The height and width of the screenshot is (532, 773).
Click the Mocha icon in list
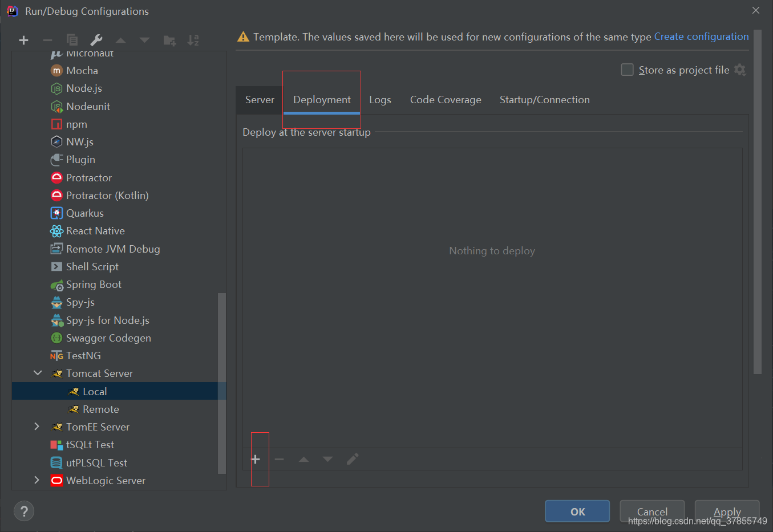(56, 71)
